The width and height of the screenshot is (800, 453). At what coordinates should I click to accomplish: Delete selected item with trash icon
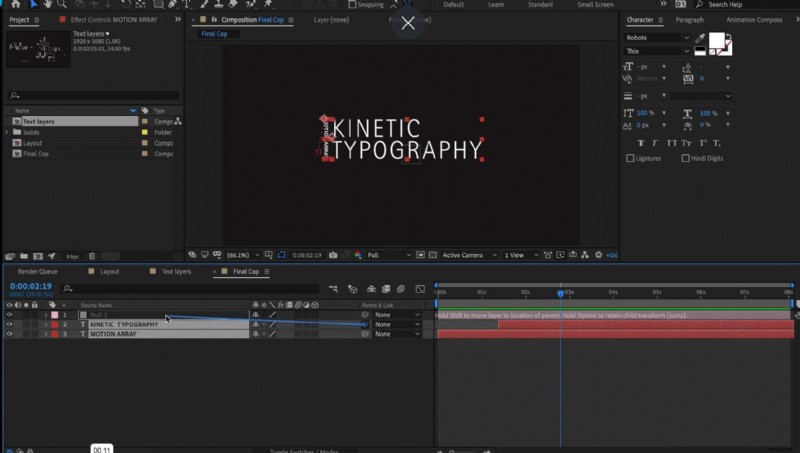(x=92, y=256)
